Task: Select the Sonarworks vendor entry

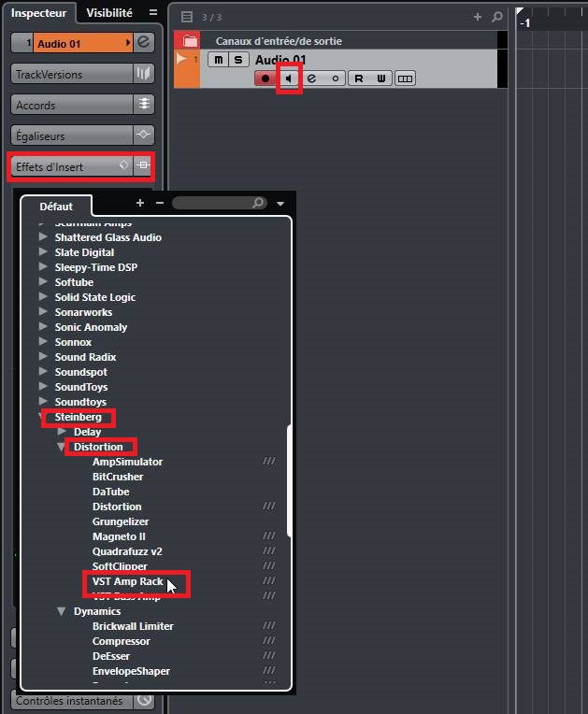Action: [83, 312]
